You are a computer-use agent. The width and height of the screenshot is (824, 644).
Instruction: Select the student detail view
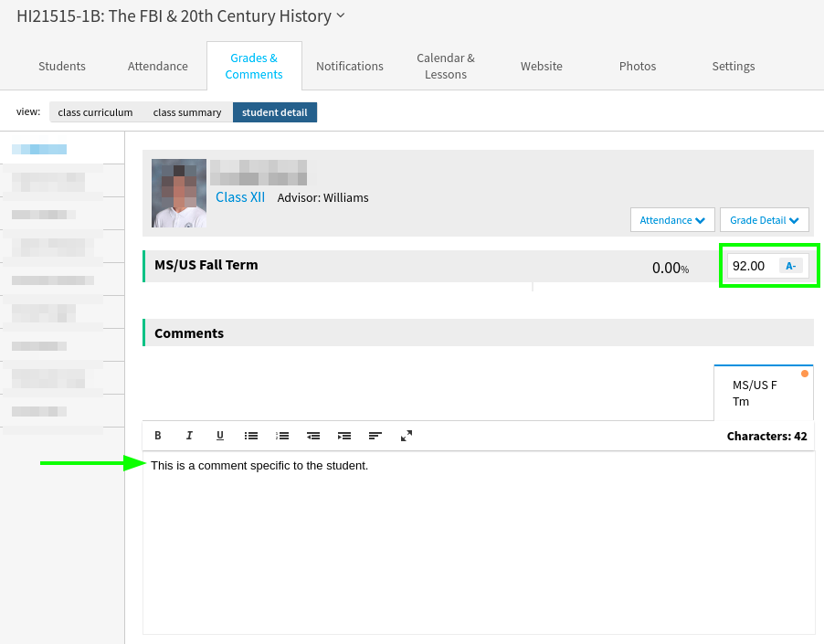(x=275, y=112)
